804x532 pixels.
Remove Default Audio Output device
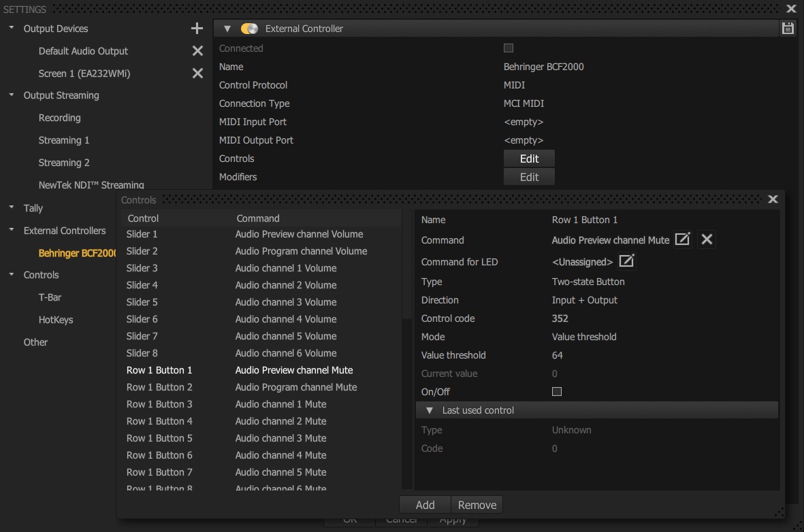(x=197, y=51)
